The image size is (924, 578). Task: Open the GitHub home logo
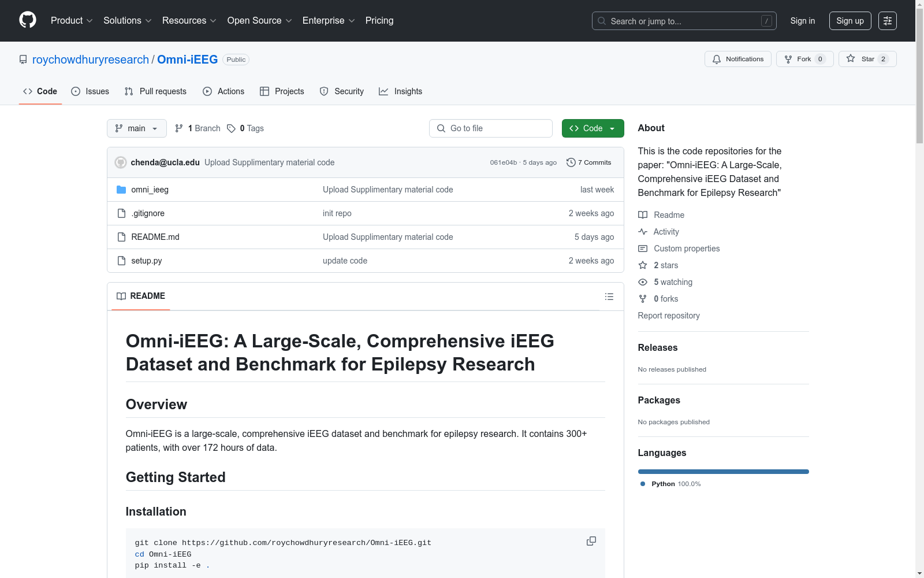(28, 20)
